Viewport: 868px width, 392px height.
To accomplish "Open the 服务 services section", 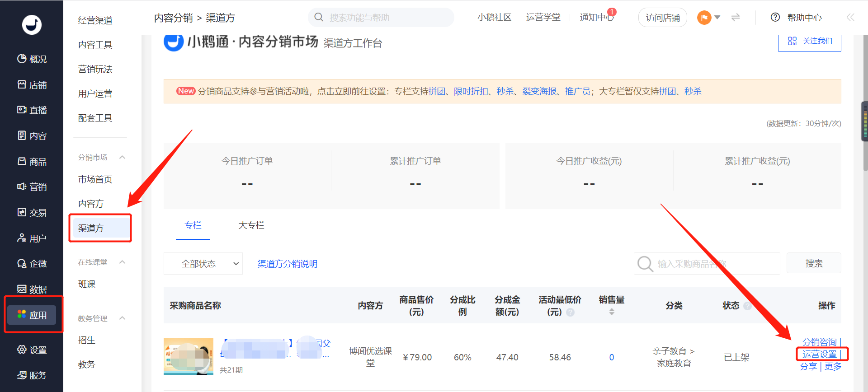I will click(x=32, y=375).
